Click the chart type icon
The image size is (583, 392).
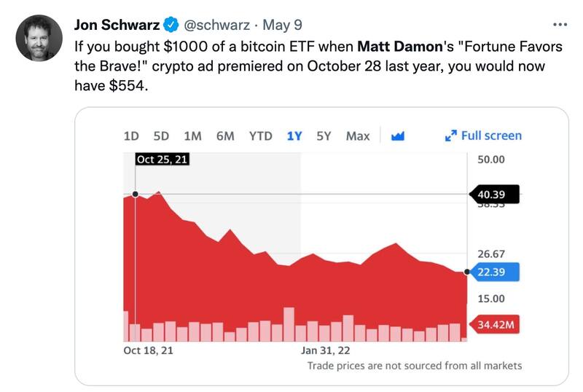click(x=398, y=136)
